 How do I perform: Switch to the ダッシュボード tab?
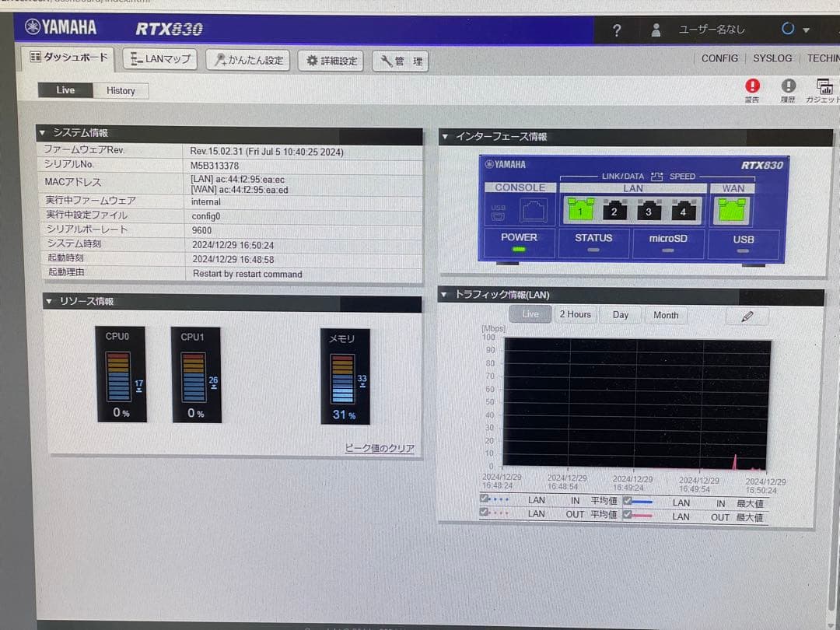pos(68,58)
